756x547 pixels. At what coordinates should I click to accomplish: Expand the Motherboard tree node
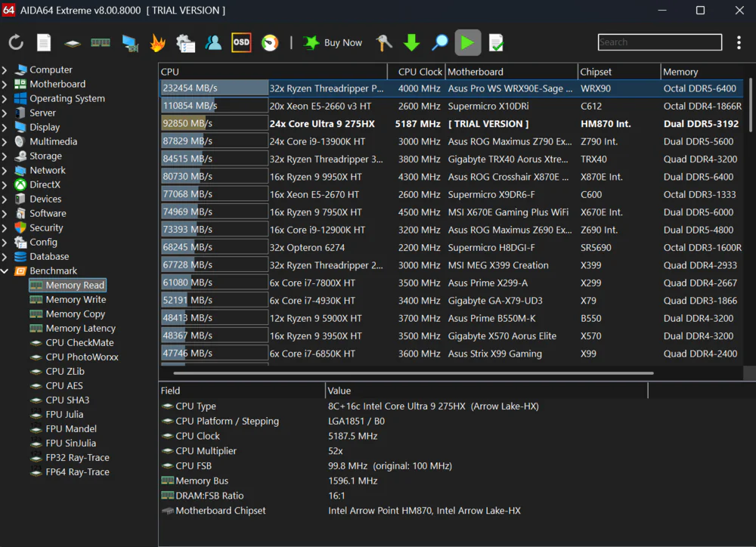coord(5,85)
